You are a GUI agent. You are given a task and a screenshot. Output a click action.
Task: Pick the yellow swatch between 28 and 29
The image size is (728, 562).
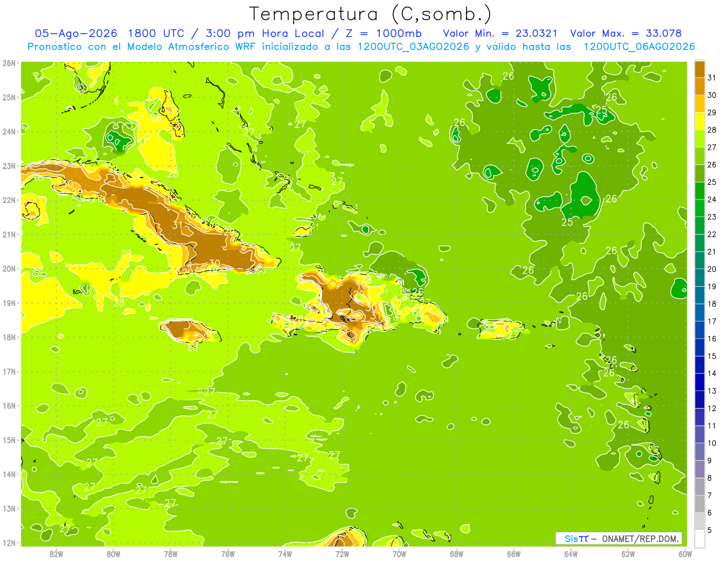coord(699,121)
